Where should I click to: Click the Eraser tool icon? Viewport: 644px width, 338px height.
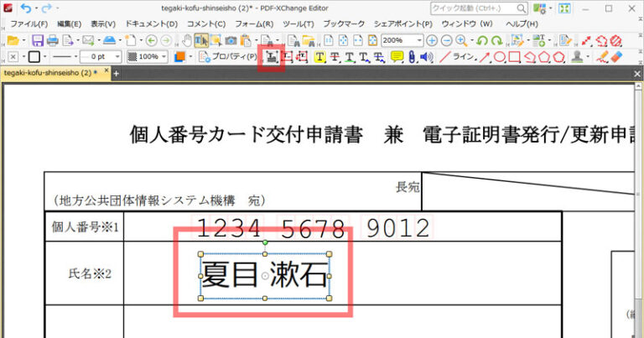[x=617, y=57]
